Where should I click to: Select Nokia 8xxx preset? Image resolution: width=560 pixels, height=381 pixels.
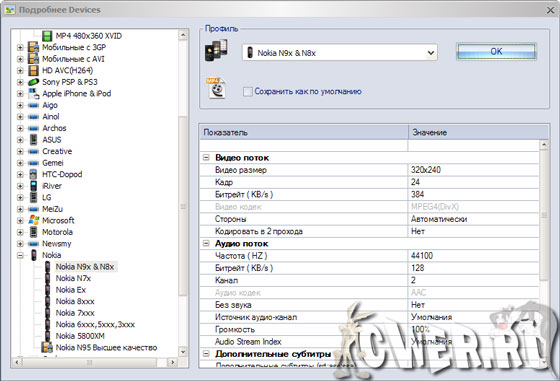[75, 301]
